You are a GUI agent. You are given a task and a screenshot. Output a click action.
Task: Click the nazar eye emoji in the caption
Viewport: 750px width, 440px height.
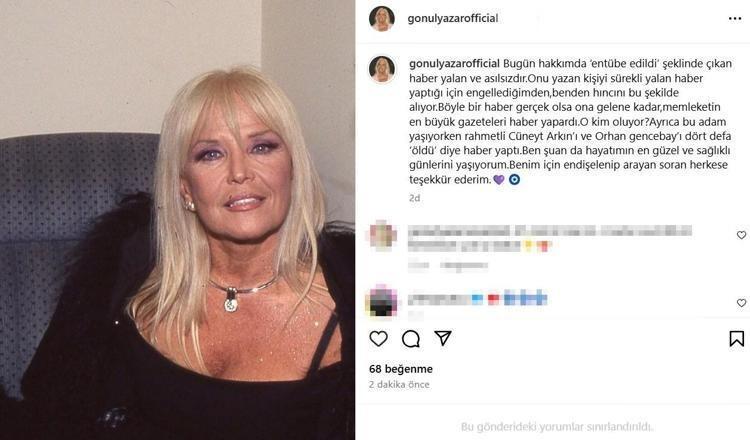514,180
